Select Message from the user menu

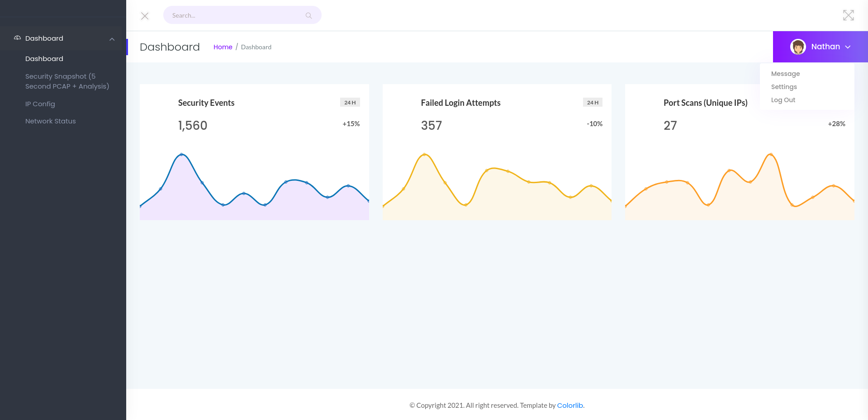click(785, 74)
